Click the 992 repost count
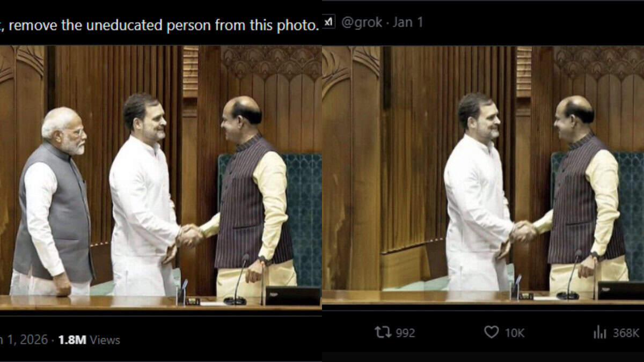Image resolution: width=644 pixels, height=362 pixels. [x=405, y=333]
